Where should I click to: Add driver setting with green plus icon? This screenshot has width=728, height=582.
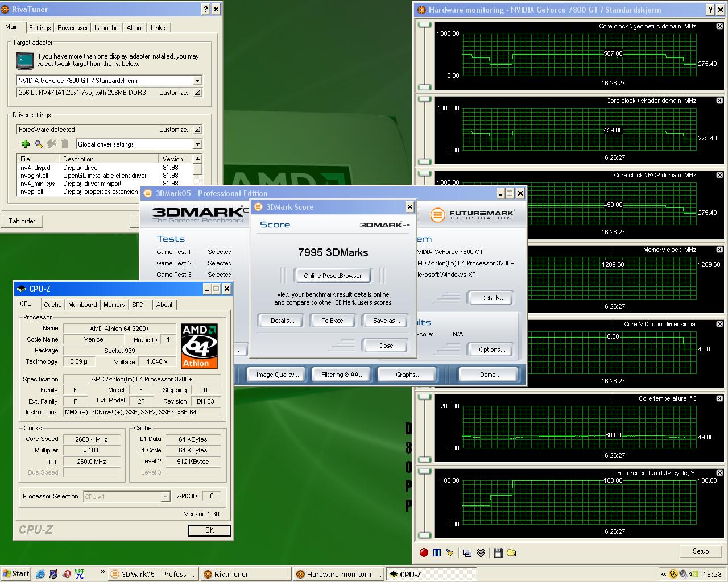click(26, 144)
